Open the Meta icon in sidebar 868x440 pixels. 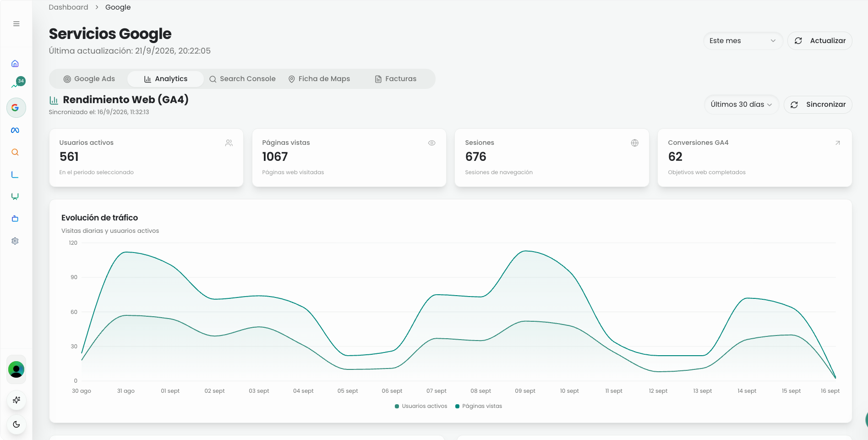coord(15,130)
